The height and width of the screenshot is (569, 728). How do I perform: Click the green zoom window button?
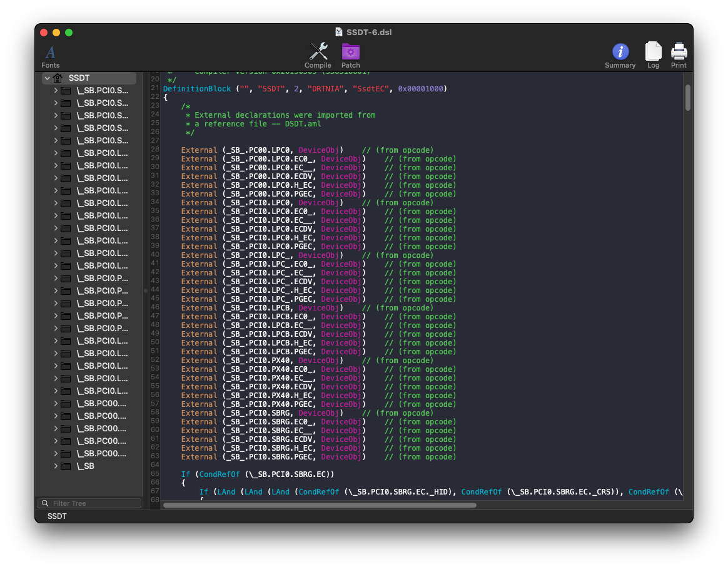69,33
